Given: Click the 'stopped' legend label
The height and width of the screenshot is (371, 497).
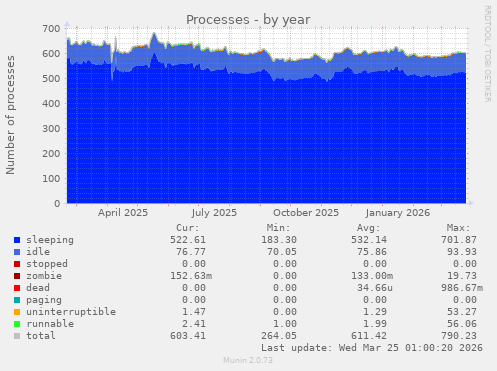Looking at the screenshot, I should [x=47, y=264].
